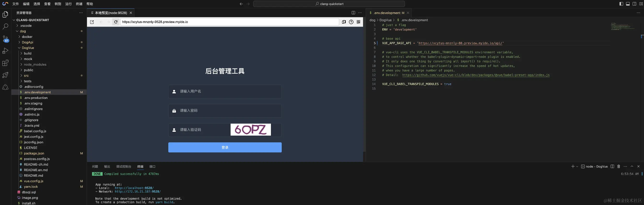Open the Run and Debug view
Screen dimensions: 644x205
pos(5,51)
